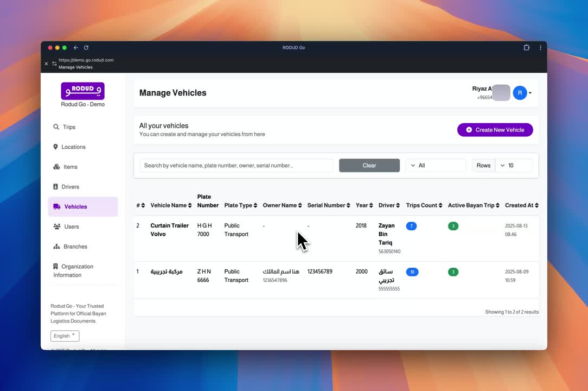Click Showing 1 to 2 of 2 results
Screen dimensions: 588x391
click(512, 312)
